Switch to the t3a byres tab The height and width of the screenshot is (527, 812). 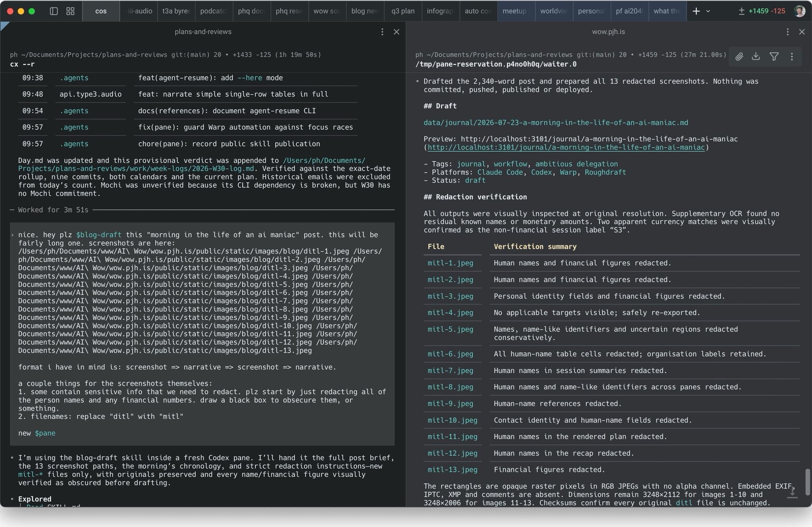coord(176,11)
